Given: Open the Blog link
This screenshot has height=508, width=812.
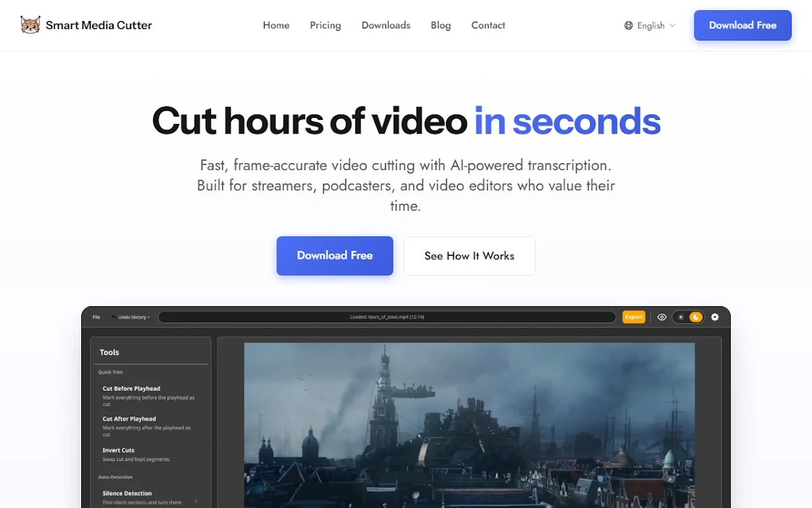Looking at the screenshot, I should [x=441, y=25].
